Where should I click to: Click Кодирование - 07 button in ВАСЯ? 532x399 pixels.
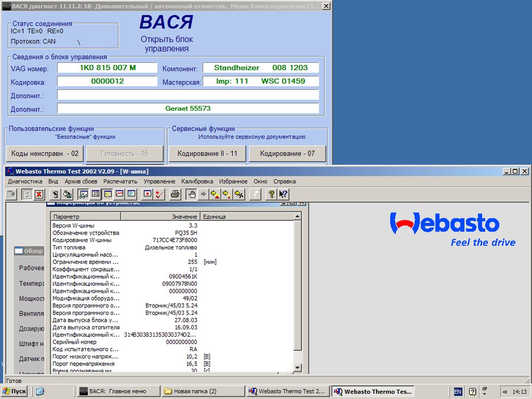287,154
